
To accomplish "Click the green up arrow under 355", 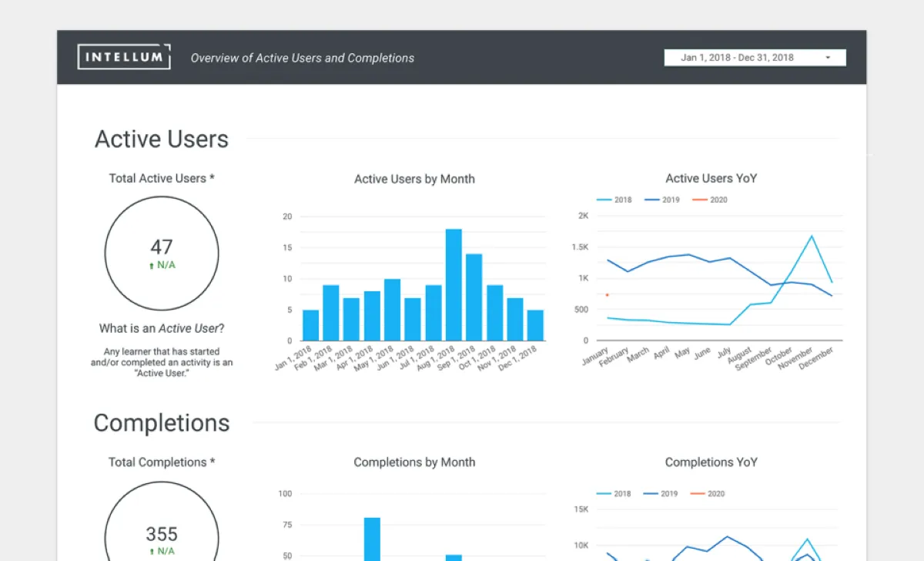I will 152,552.
